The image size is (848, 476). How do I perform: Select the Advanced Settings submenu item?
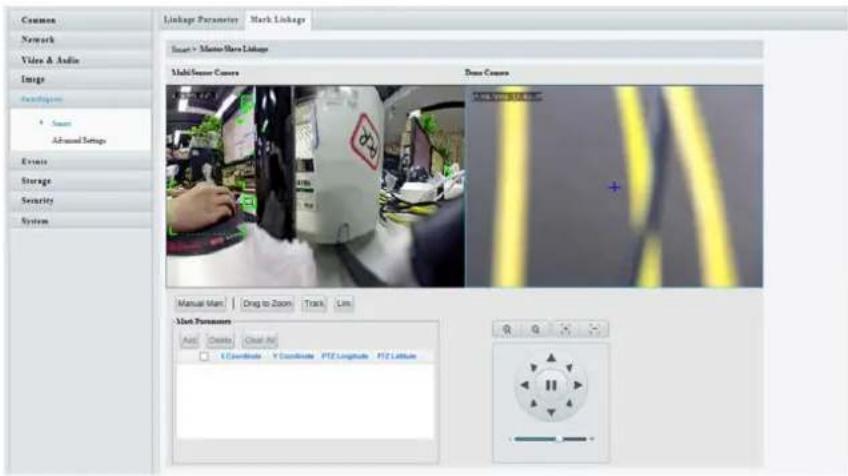(79, 141)
